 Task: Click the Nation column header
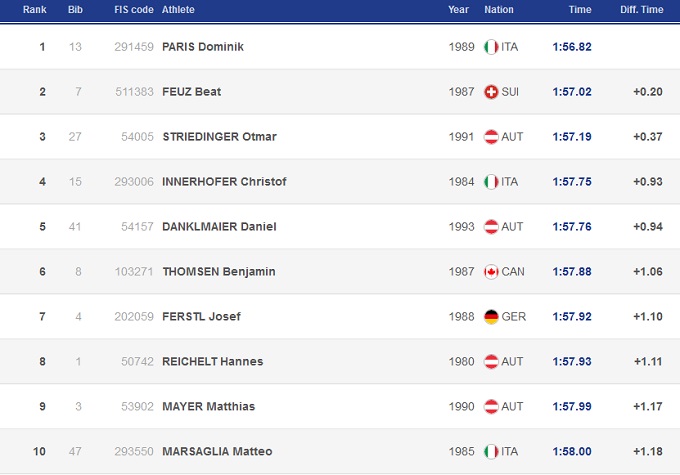click(x=498, y=9)
